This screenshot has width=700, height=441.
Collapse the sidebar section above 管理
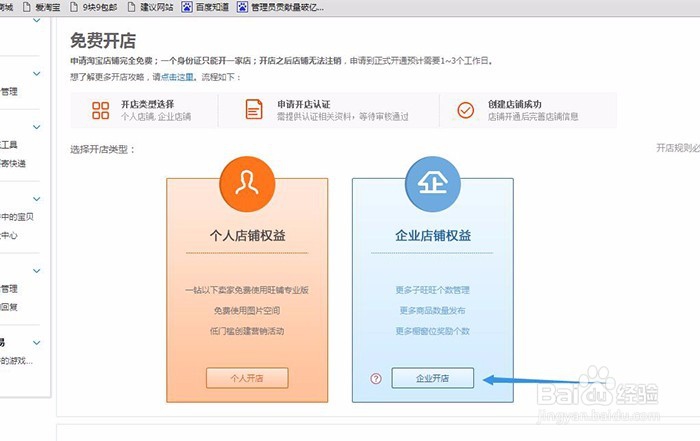coord(37,74)
